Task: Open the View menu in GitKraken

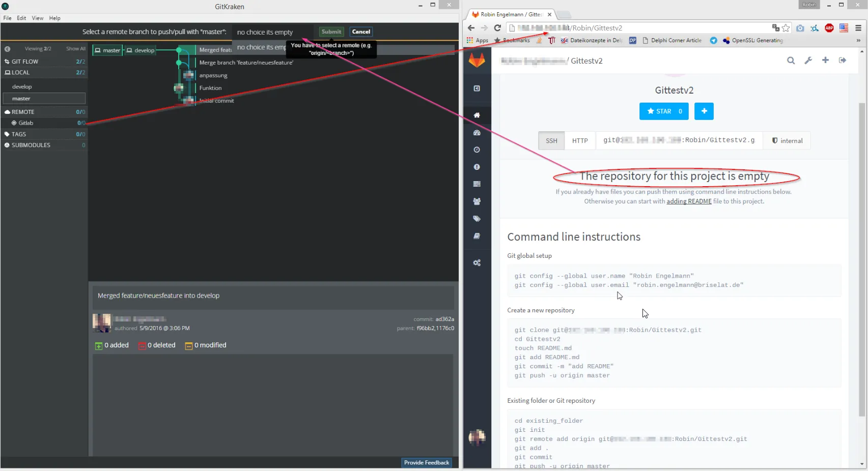Action: [38, 18]
